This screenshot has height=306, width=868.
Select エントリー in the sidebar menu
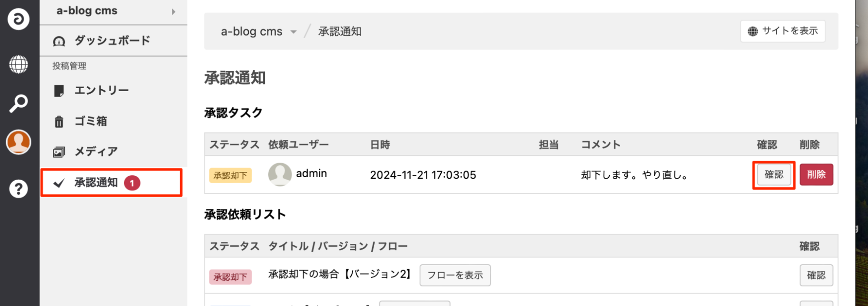click(101, 90)
